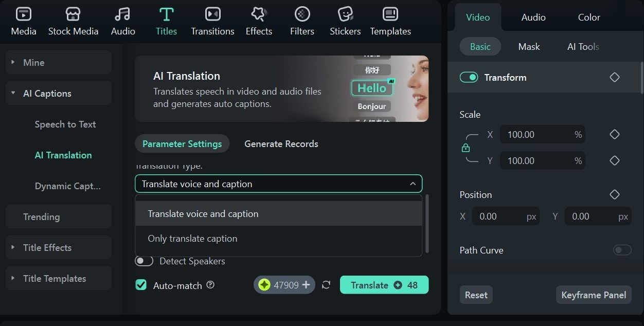Viewport: 644px width, 326px height.
Task: Open the Templates icon
Action: [x=390, y=14]
